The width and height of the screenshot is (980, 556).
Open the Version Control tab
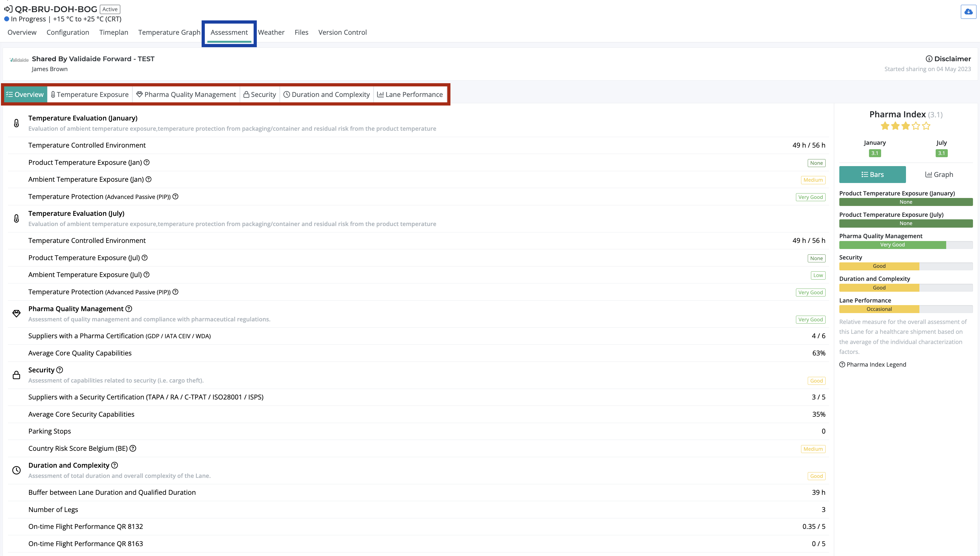click(342, 33)
